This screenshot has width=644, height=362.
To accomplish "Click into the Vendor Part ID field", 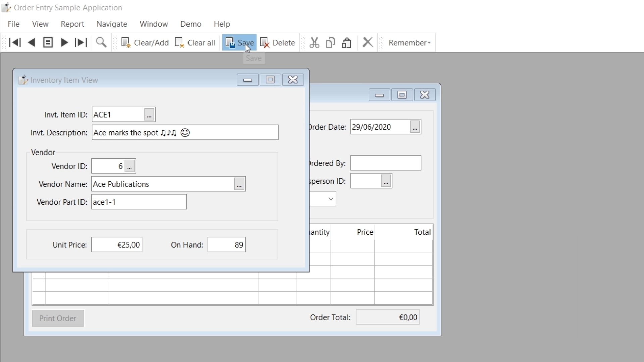I will point(139,202).
